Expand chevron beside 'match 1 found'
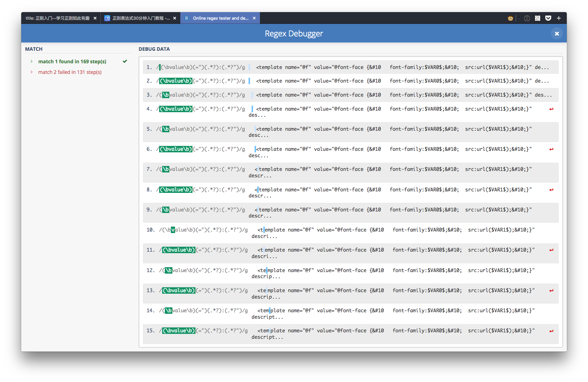 (31, 61)
